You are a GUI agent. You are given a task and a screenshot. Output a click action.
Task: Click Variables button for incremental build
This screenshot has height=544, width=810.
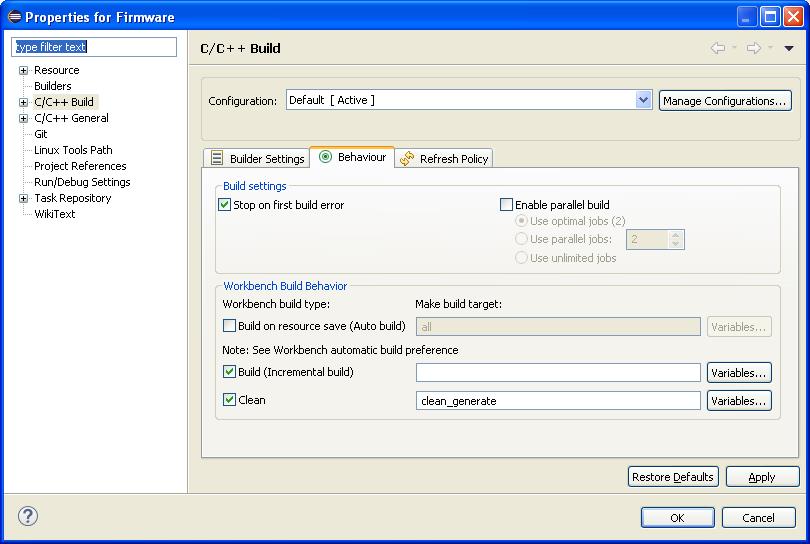coord(739,372)
